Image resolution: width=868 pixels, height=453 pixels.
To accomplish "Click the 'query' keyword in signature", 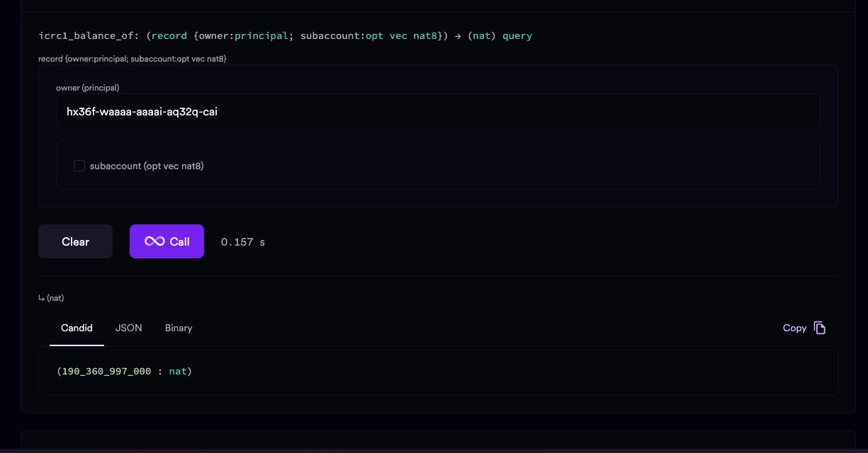I will click(517, 35).
